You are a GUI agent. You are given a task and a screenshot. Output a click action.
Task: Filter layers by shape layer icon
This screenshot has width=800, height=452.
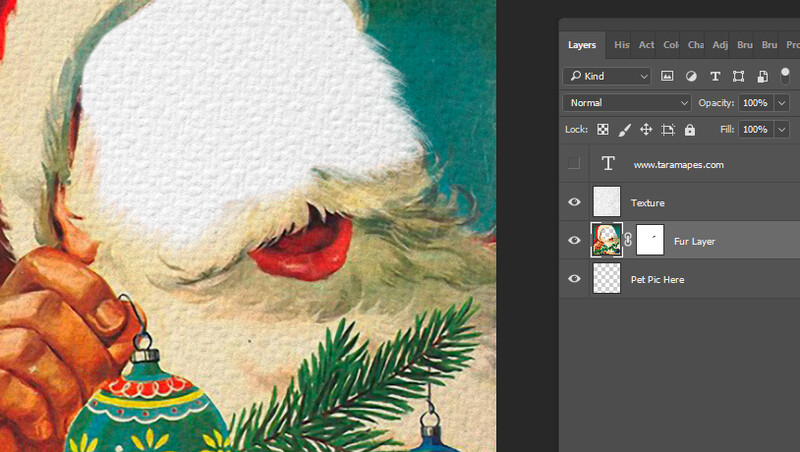[738, 76]
